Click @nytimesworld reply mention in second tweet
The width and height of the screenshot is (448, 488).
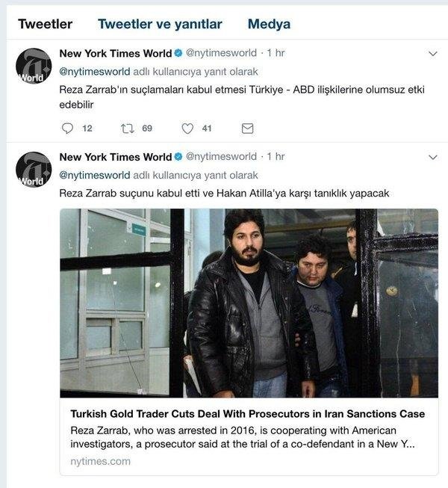pos(95,175)
